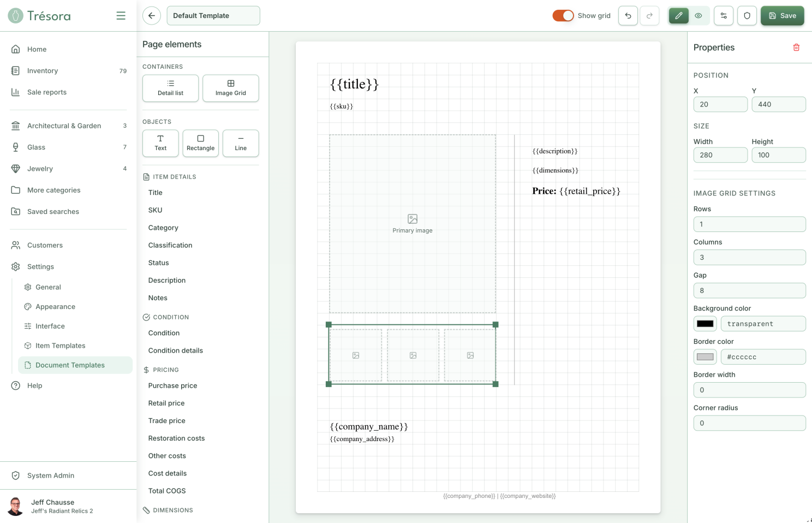
Task: Open Interface settings
Action: (75, 326)
